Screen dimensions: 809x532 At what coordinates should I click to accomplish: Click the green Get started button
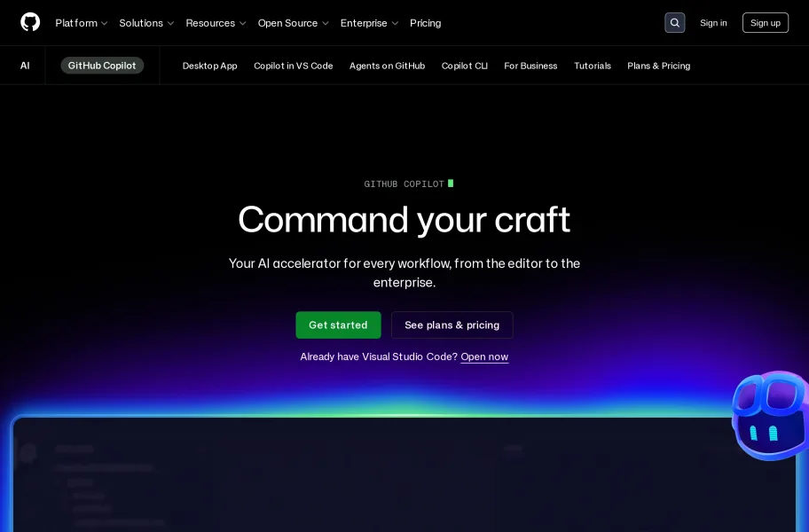(338, 325)
